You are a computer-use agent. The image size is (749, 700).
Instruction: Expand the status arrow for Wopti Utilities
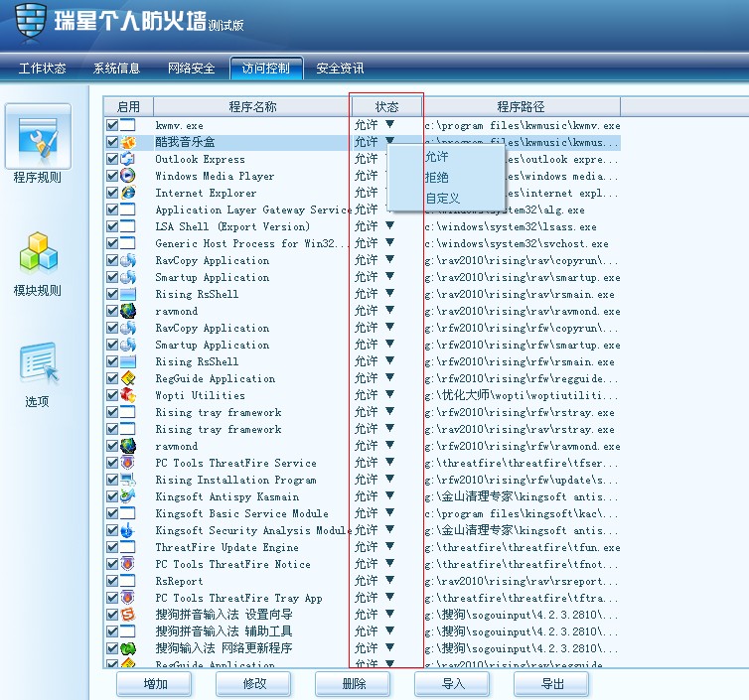click(389, 394)
